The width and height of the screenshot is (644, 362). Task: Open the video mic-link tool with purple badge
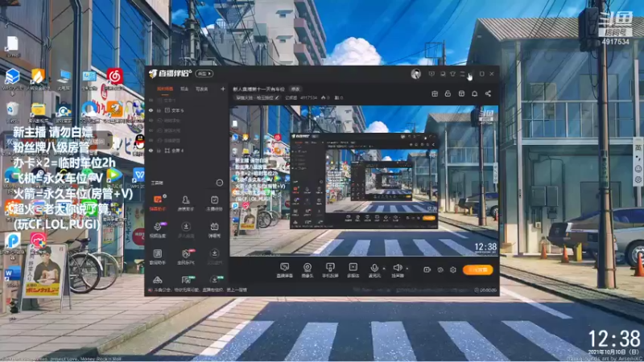(x=158, y=229)
